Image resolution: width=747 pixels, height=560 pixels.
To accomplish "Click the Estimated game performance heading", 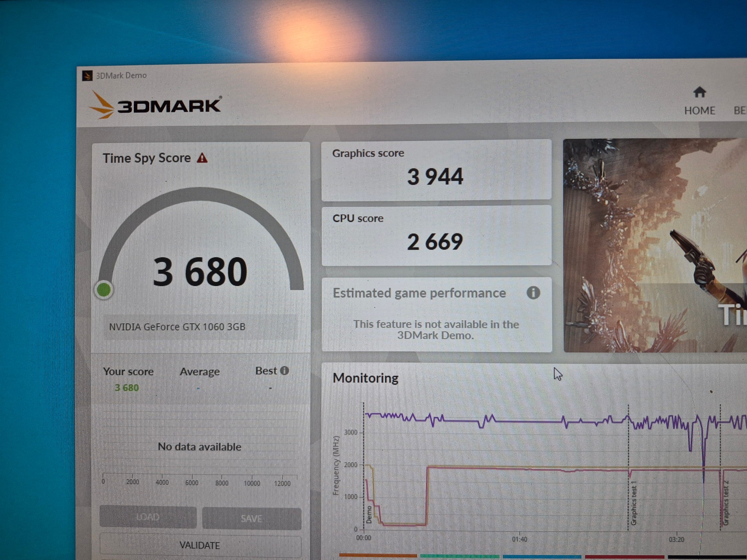I will tap(419, 293).
